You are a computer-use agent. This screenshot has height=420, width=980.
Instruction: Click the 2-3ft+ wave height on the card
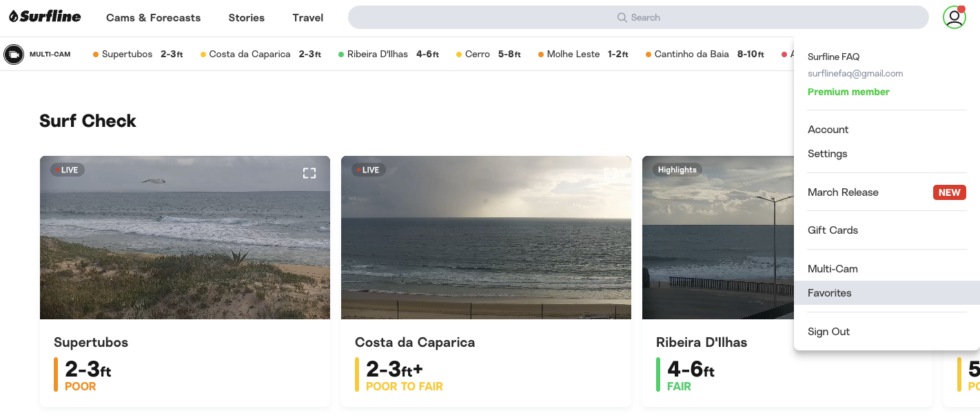[394, 369]
